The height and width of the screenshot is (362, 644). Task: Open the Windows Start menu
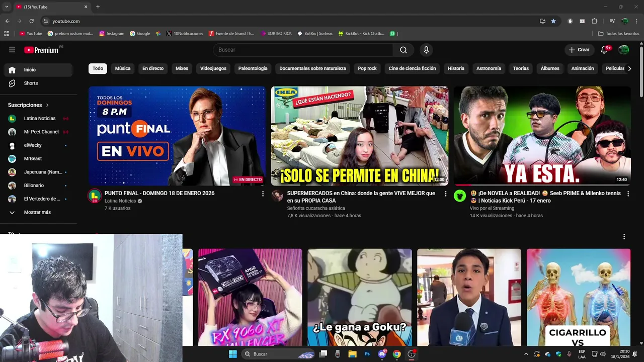coord(233,354)
